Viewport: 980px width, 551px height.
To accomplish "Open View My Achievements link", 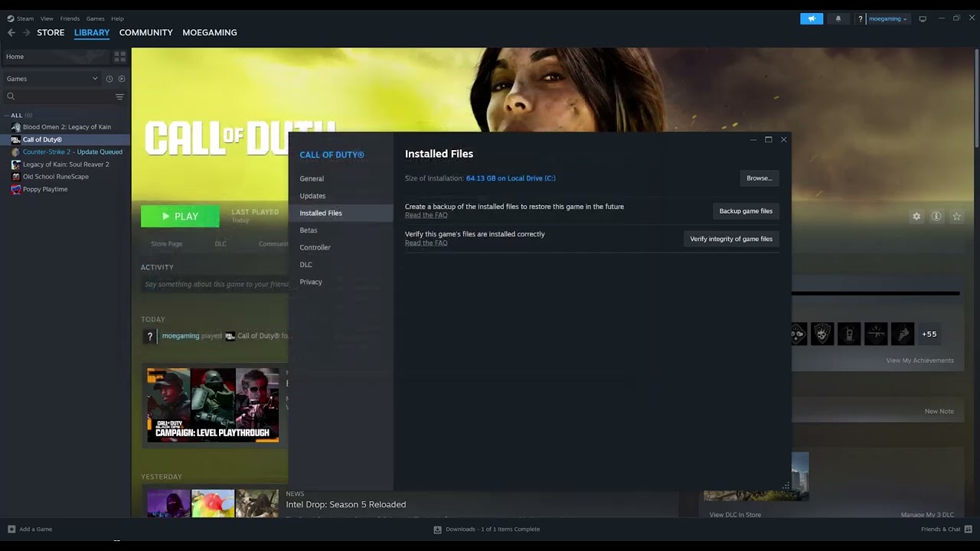I will click(x=920, y=360).
